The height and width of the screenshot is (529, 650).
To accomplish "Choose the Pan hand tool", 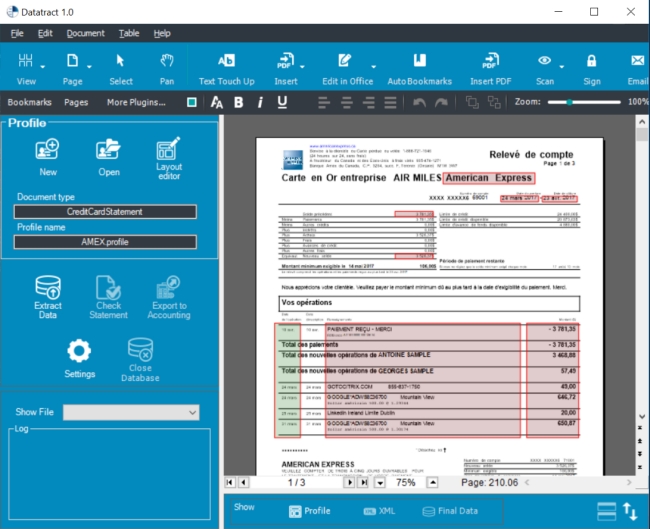I will [167, 69].
